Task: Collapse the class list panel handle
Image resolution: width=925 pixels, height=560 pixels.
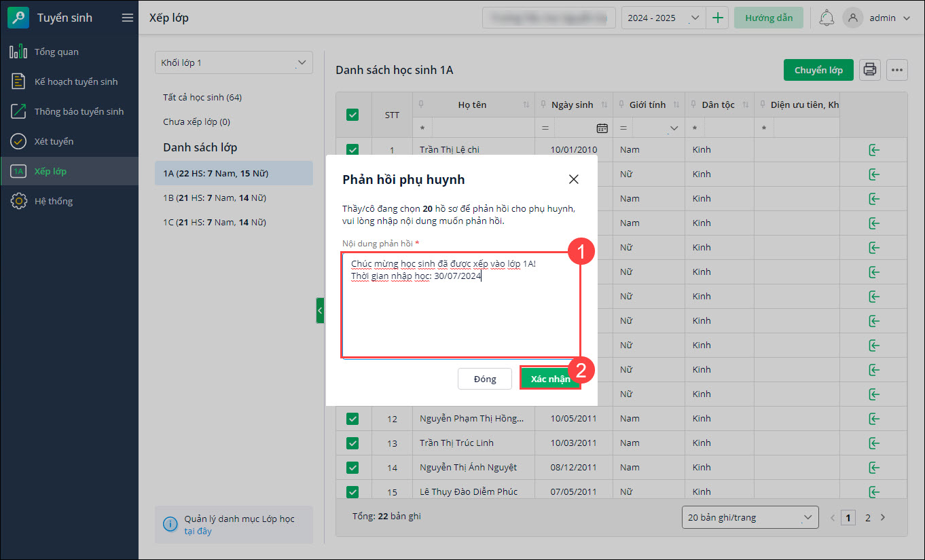Action: point(320,310)
